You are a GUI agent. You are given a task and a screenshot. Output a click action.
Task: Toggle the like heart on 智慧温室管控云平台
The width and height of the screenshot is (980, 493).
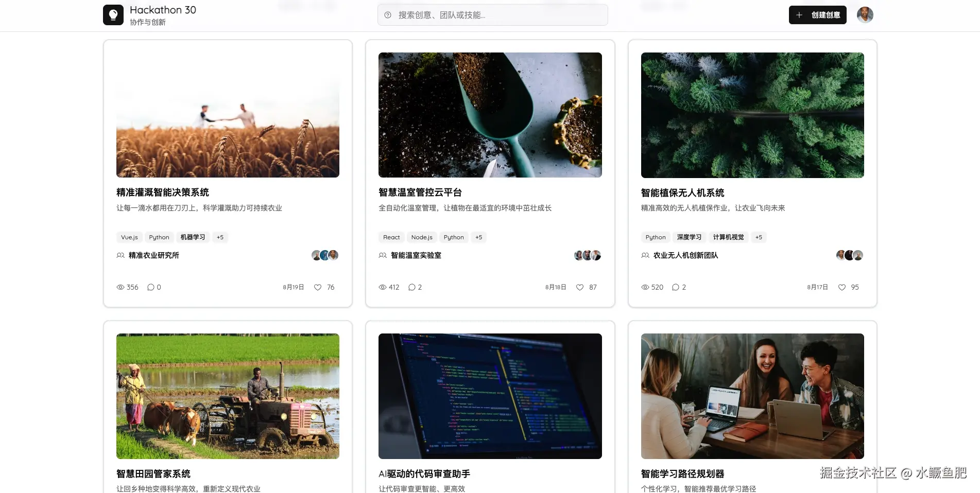(580, 287)
